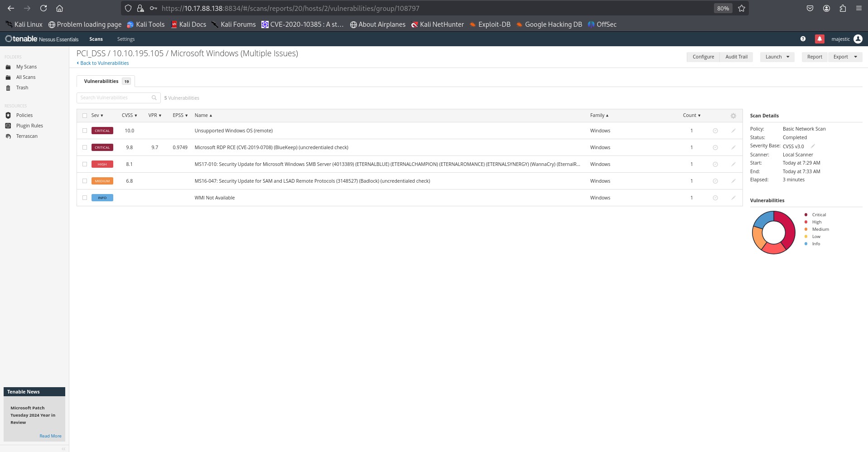868x452 pixels.
Task: Open the Launch dropdown
Action: (777, 57)
